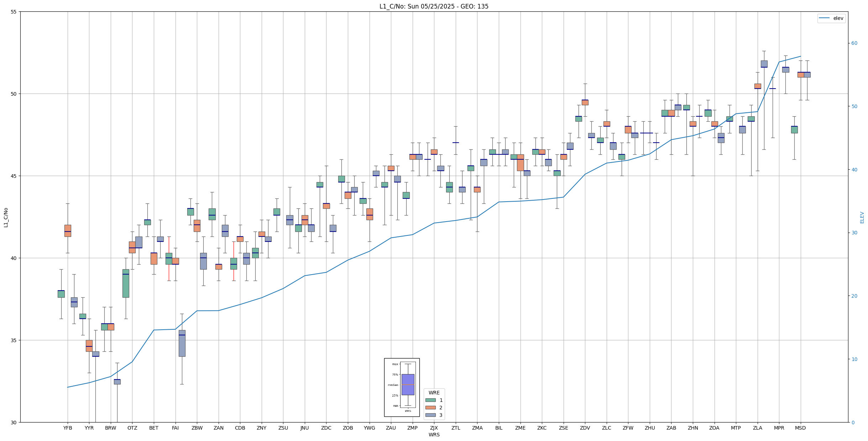Viewport: 868px width, 441px height.
Task: Click the orange WRE 2 legend swatch
Action: (430, 408)
